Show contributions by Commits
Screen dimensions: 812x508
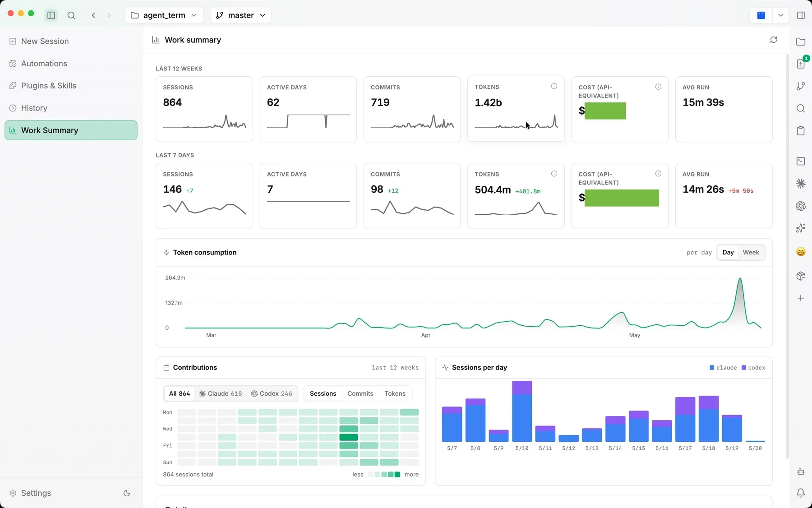(x=360, y=394)
